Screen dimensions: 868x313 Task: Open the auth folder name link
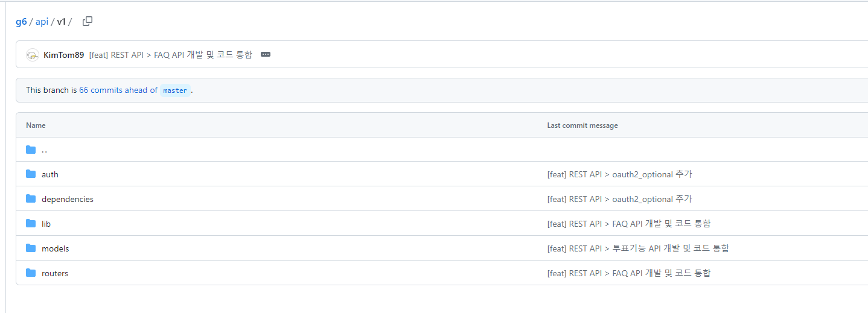tap(50, 174)
